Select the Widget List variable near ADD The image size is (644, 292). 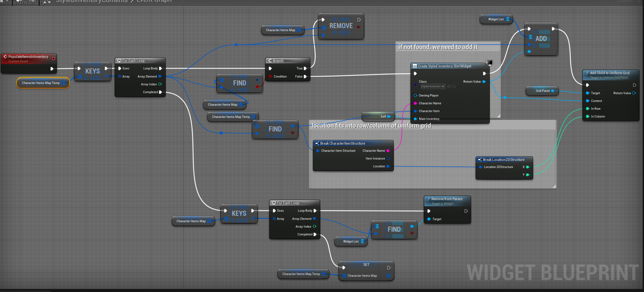click(496, 19)
